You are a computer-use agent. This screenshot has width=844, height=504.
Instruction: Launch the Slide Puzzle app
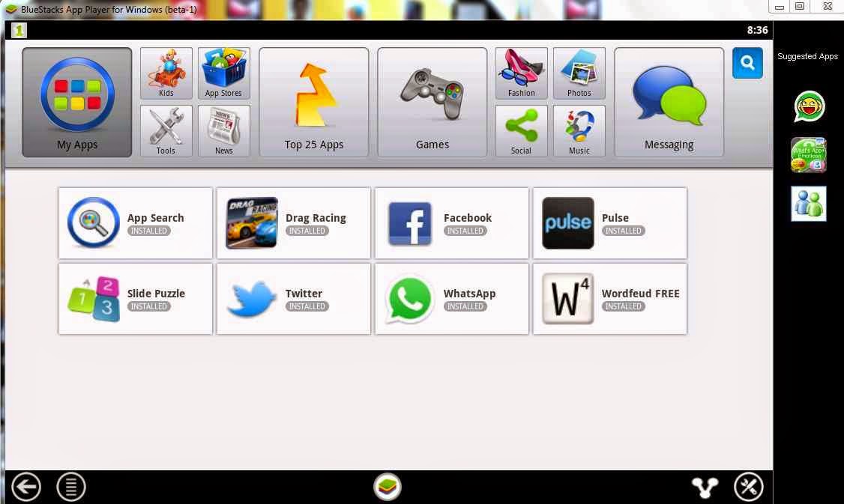136,299
